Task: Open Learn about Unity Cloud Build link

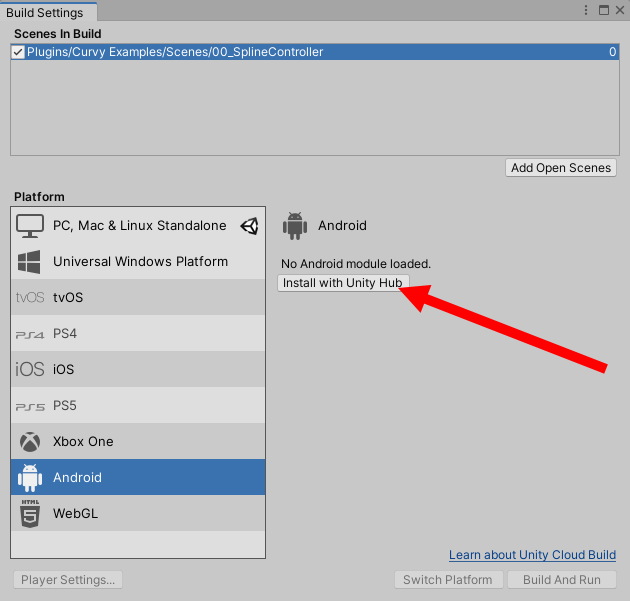Action: pos(532,555)
